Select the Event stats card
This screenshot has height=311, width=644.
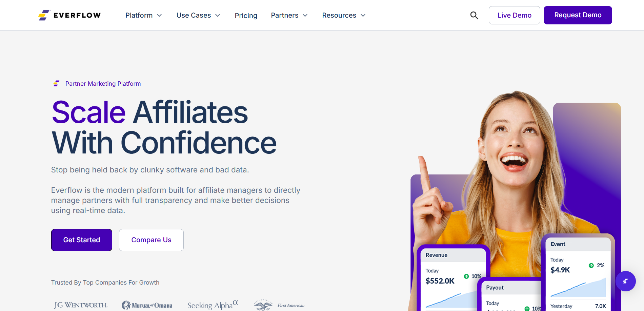[578, 273]
